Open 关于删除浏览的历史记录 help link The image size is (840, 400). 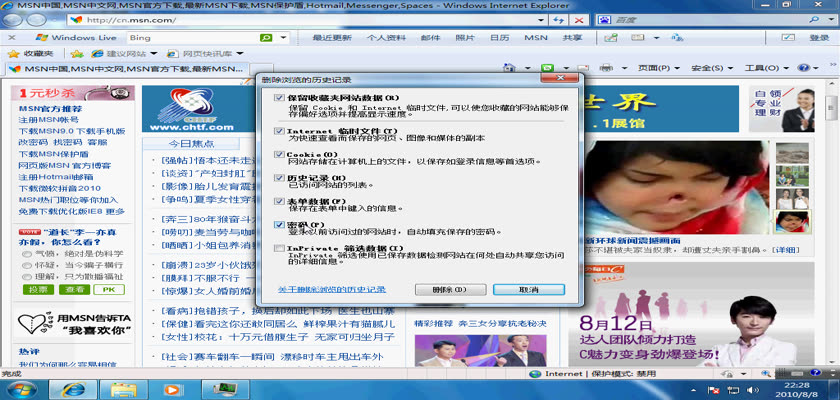pyautogui.click(x=331, y=289)
